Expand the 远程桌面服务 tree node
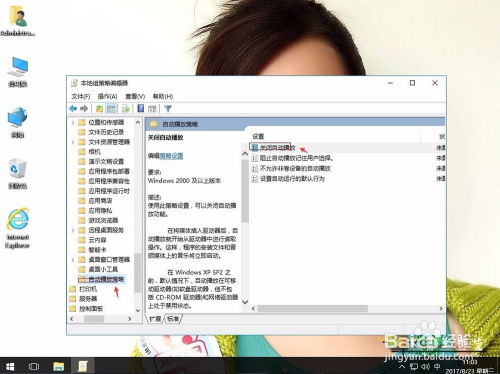Screen dimensions: 500x374 (73, 230)
